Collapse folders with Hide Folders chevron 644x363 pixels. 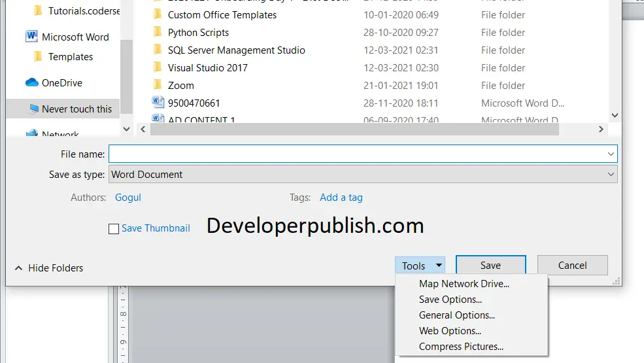pyautogui.click(x=18, y=268)
